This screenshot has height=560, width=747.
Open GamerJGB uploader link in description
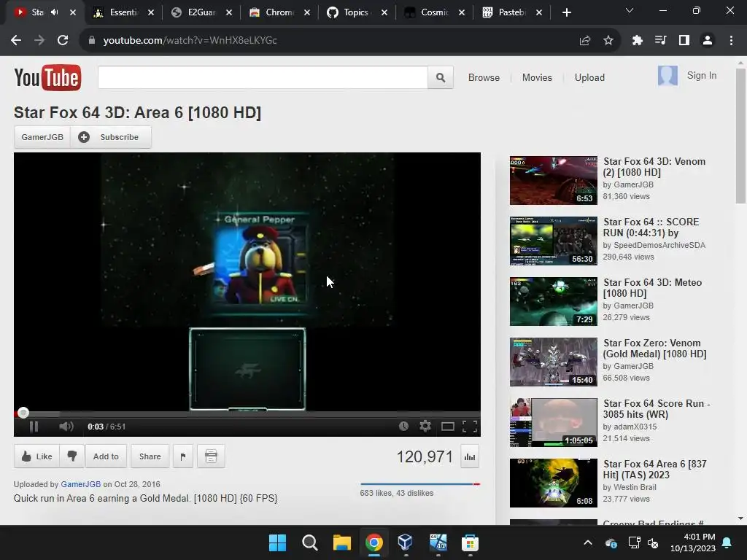click(80, 484)
